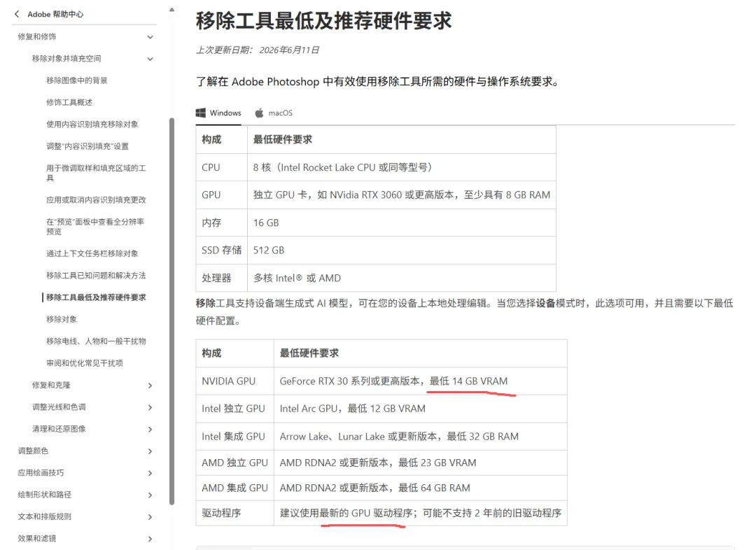Viewport: 756px width, 550px height.
Task: Click the scroll-up arrow above sidebar
Action: [x=171, y=10]
